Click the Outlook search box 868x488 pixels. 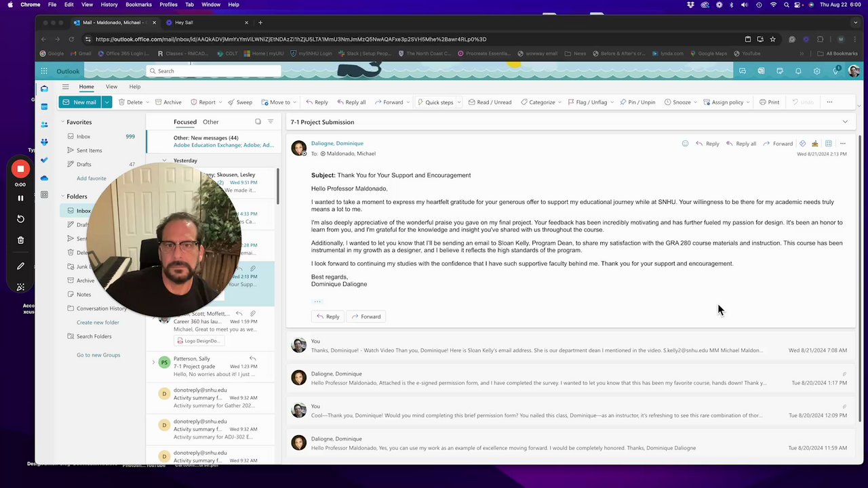pyautogui.click(x=214, y=71)
